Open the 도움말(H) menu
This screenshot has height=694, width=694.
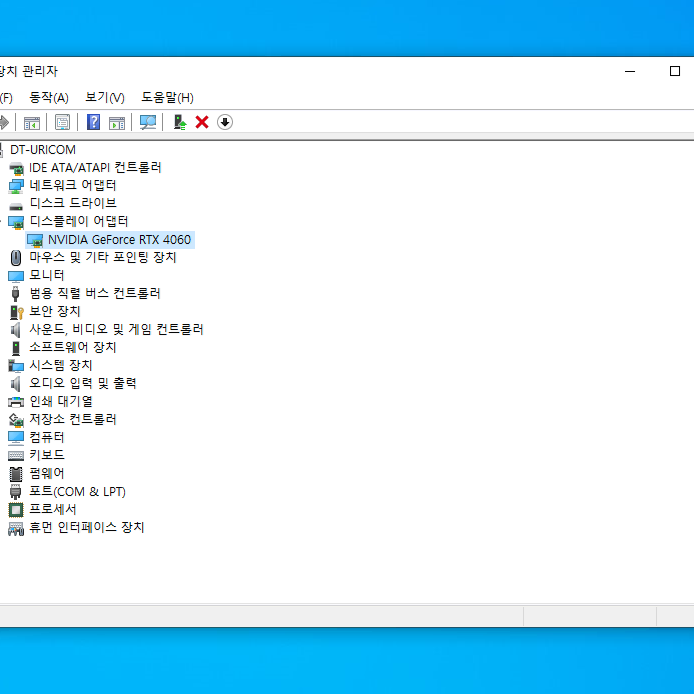pos(167,97)
